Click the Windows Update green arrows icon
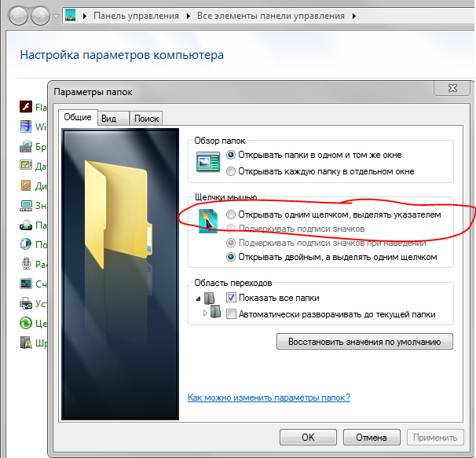Screen dimensions: 476x458 [24, 323]
